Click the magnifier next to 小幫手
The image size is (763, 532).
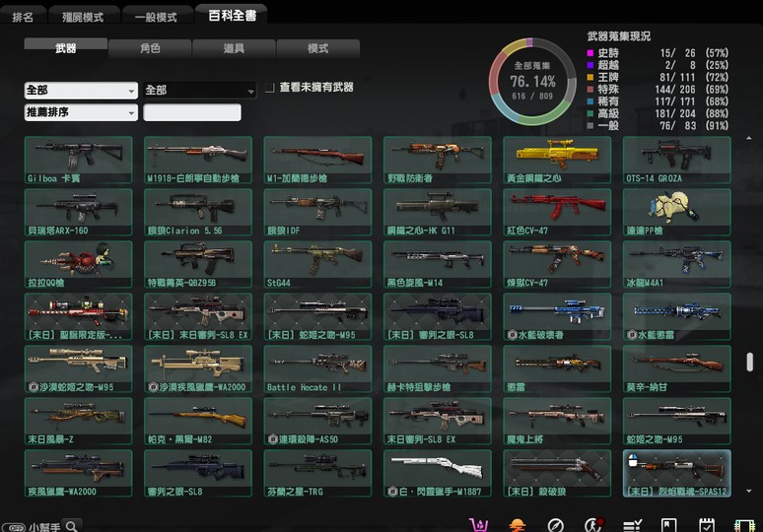click(72, 525)
